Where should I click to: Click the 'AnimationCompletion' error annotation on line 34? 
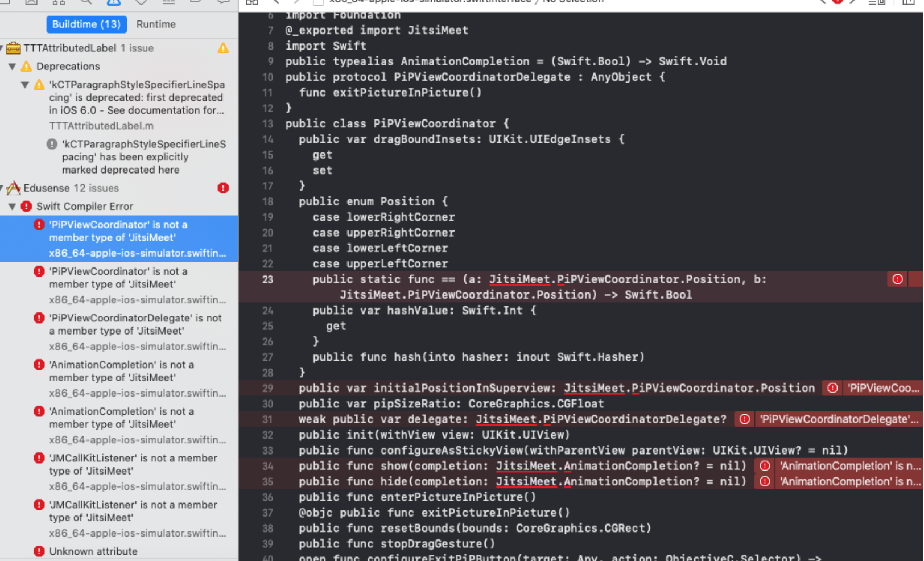849,466
